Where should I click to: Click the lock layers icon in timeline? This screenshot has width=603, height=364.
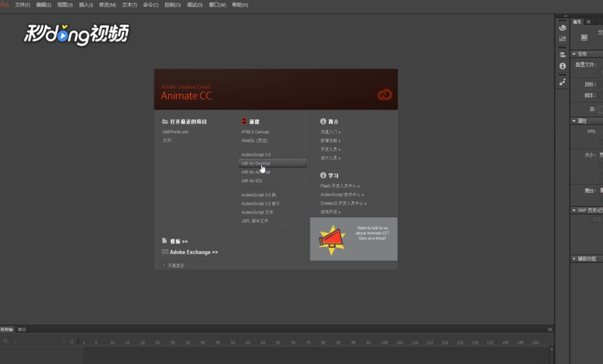(71, 342)
